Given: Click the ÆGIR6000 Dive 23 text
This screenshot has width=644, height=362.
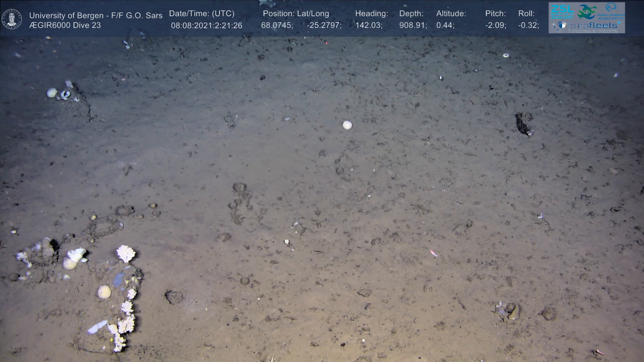Looking at the screenshot, I should [x=65, y=25].
